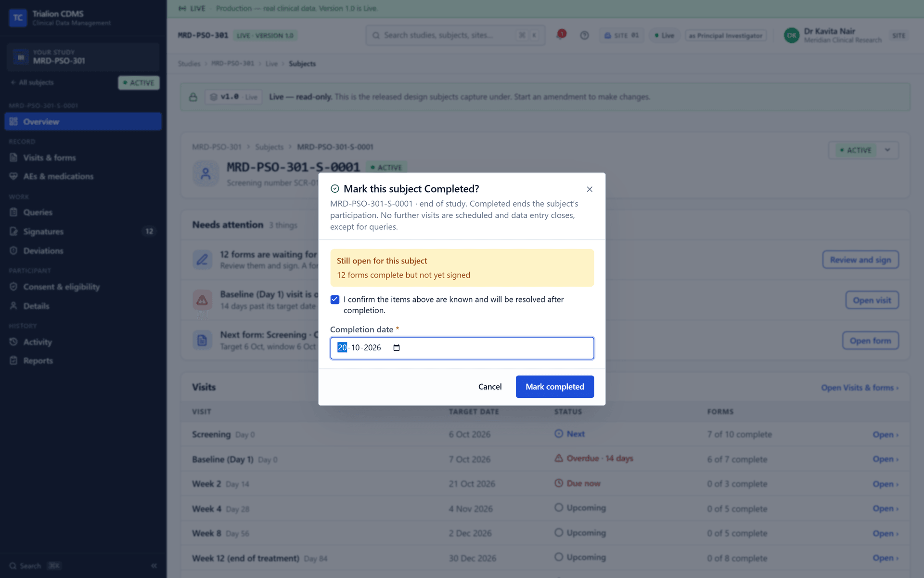Image resolution: width=924 pixels, height=578 pixels.
Task: Open the notifications bell icon
Action: coord(561,35)
